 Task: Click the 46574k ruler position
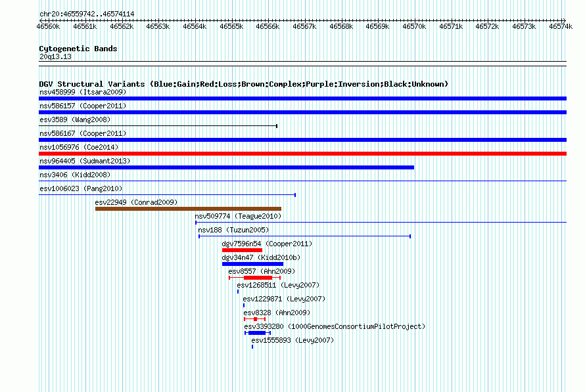561,26
